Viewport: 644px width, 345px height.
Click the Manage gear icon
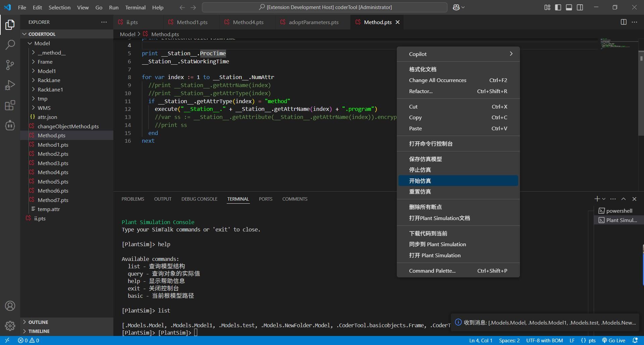[x=10, y=326]
